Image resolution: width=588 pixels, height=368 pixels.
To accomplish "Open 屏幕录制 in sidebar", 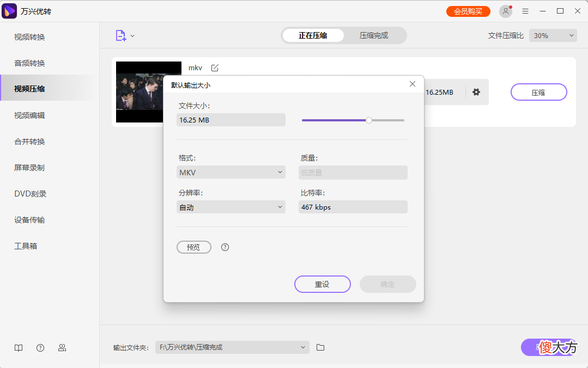I will pyautogui.click(x=50, y=168).
